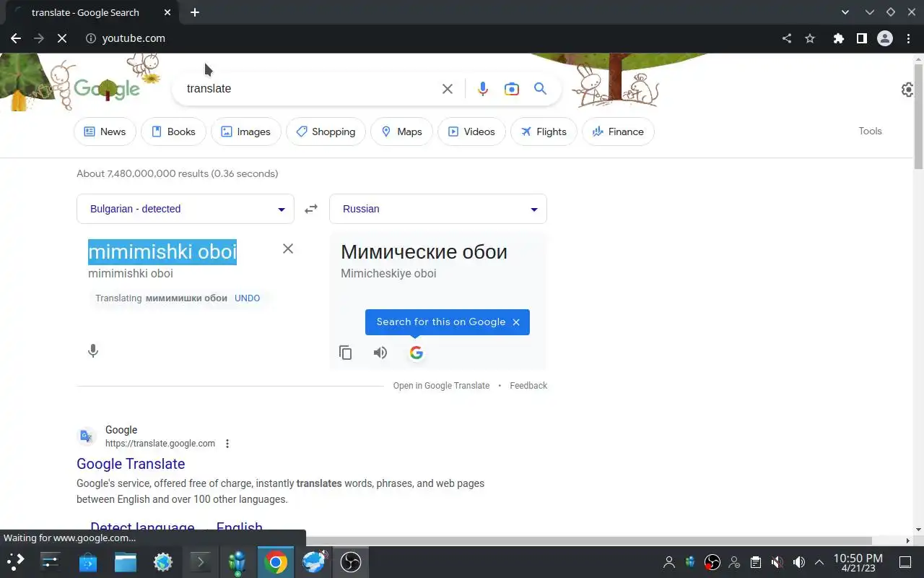This screenshot has height=578, width=924.
Task: Switch to Maps results
Action: coord(401,131)
